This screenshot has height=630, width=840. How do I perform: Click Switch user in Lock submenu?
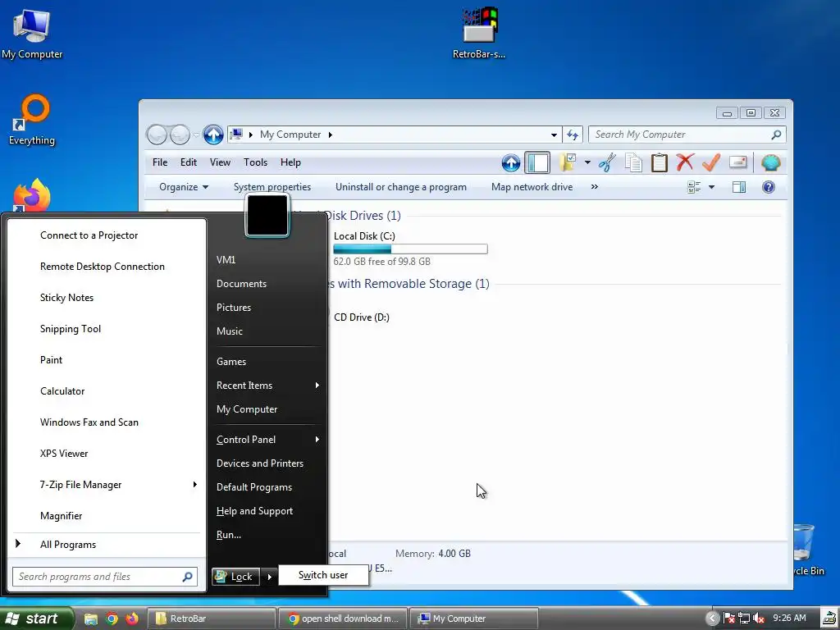323,575
